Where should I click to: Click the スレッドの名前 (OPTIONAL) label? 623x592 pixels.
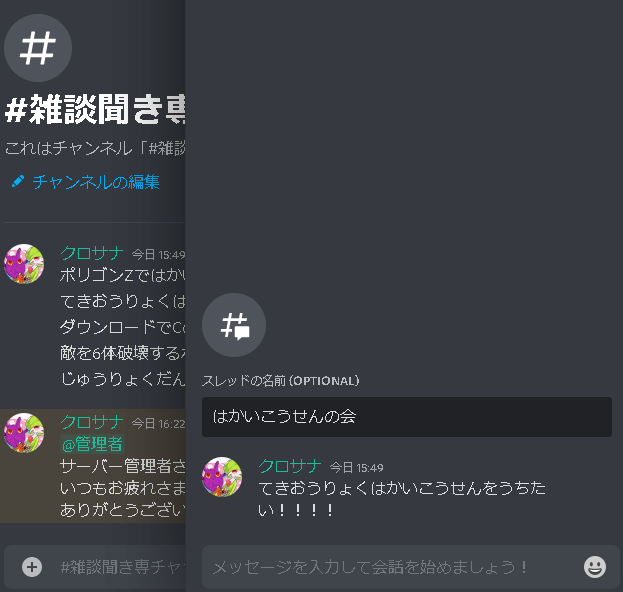coord(281,381)
